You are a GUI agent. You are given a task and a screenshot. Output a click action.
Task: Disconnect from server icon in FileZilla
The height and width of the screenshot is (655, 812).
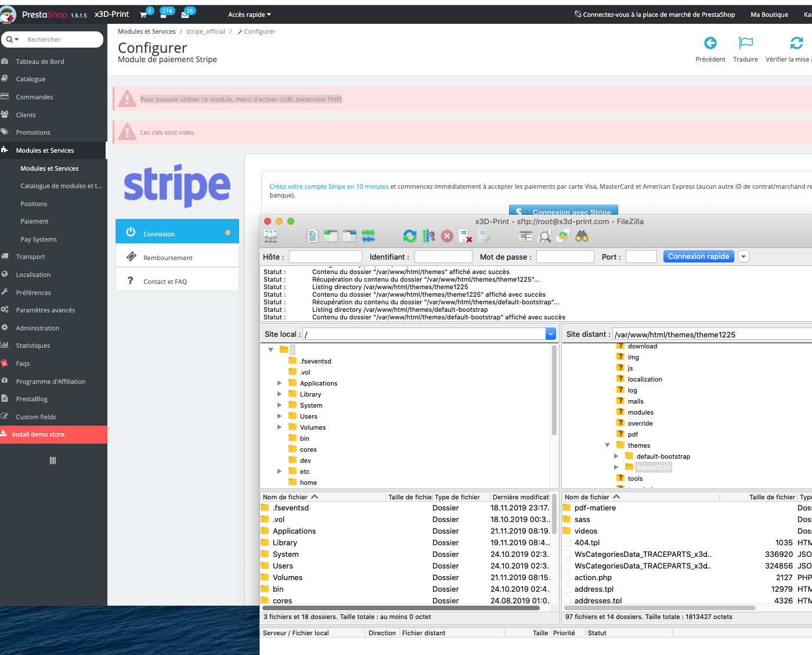tap(465, 236)
